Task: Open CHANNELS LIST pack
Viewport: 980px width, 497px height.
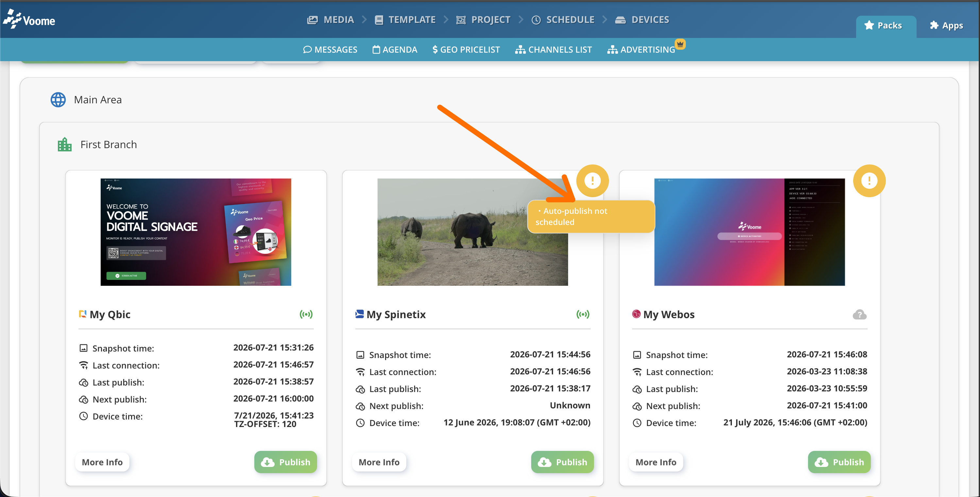Action: 553,49
